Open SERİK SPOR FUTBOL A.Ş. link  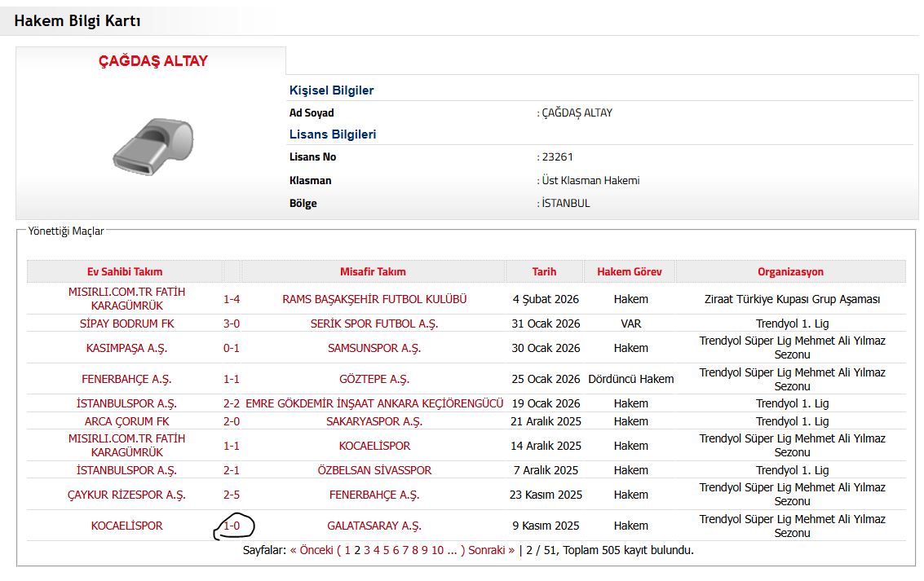pos(374,324)
